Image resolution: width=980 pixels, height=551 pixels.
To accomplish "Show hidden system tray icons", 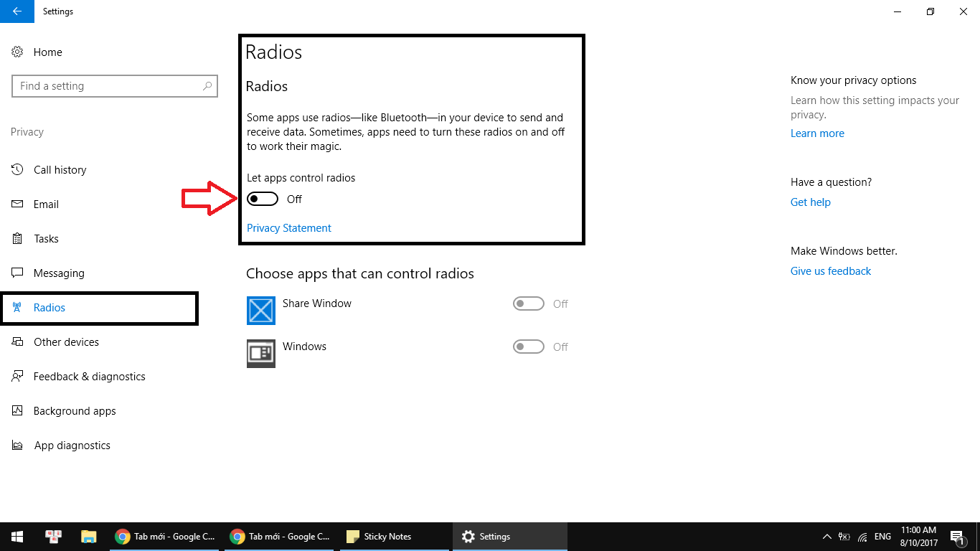I will (x=825, y=537).
